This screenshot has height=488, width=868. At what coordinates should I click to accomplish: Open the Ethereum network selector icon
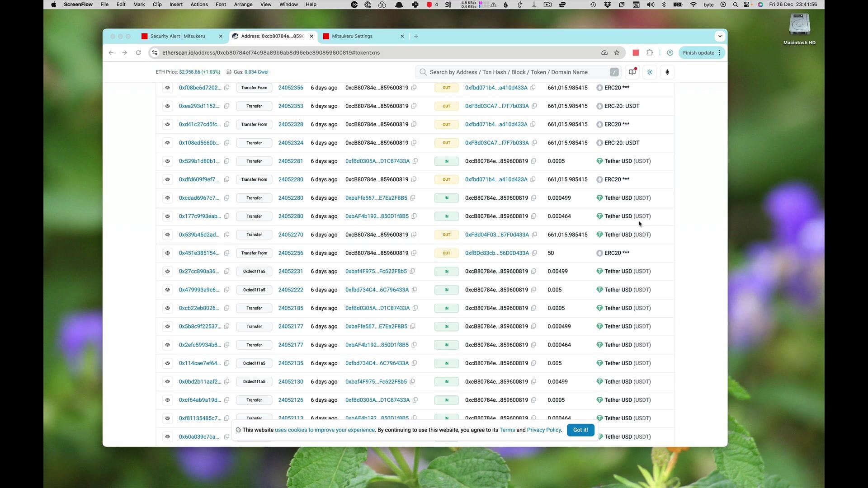point(667,72)
